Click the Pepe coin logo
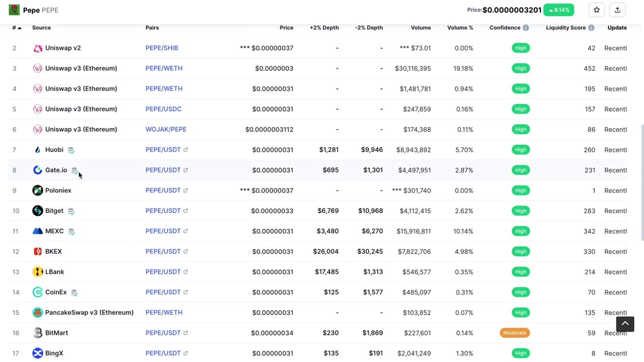The image size is (644, 362). coord(14,10)
